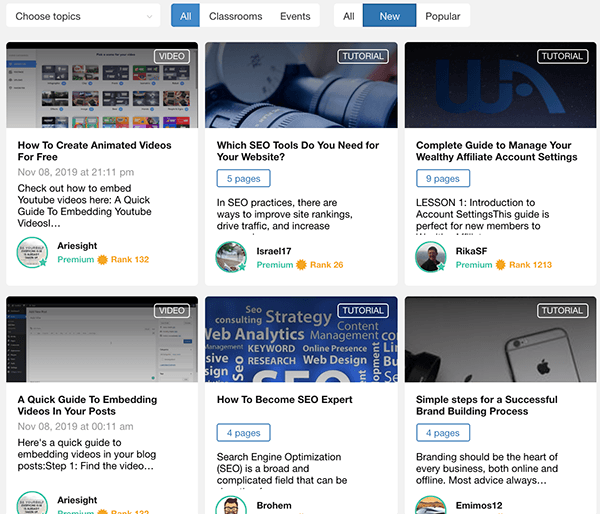Click TUTORIAL badge on Brand Building card
The width and height of the screenshot is (600, 514).
(x=562, y=310)
